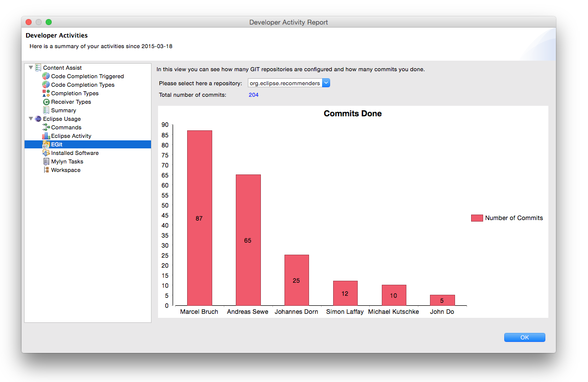The width and height of the screenshot is (588, 382).
Task: Click the Eclipse Usage globe icon
Action: point(38,119)
